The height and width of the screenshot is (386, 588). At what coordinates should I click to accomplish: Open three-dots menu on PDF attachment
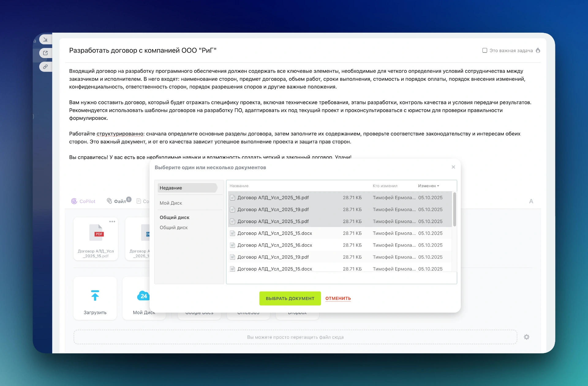pyautogui.click(x=112, y=221)
